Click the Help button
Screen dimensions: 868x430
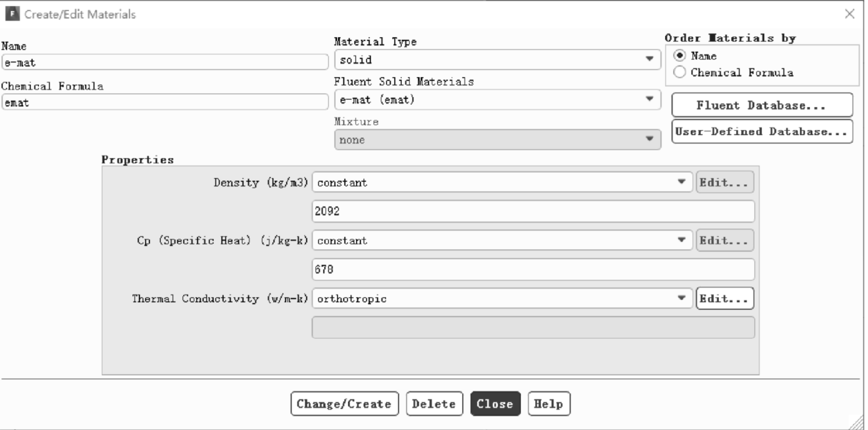549,403
